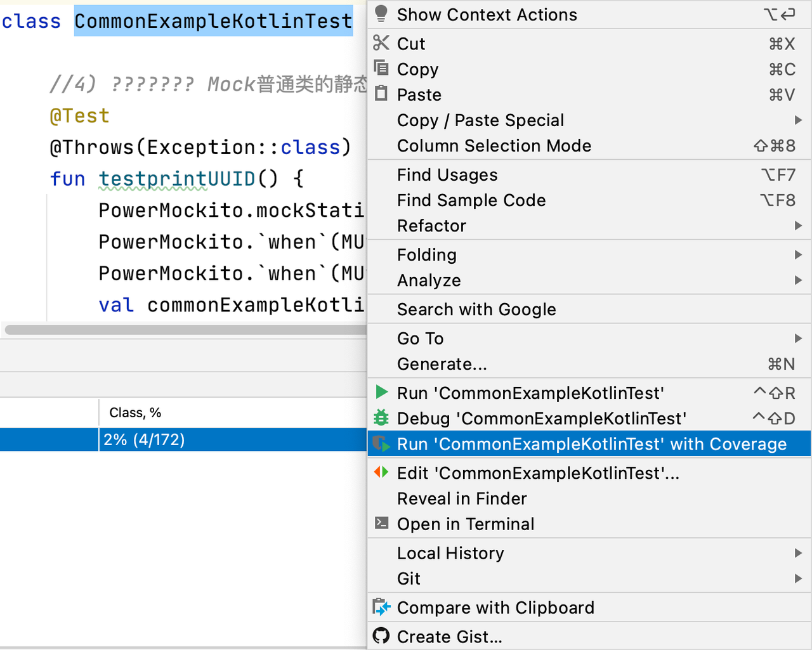
Task: Click the Run with Coverage shield icon
Action: [x=381, y=443]
